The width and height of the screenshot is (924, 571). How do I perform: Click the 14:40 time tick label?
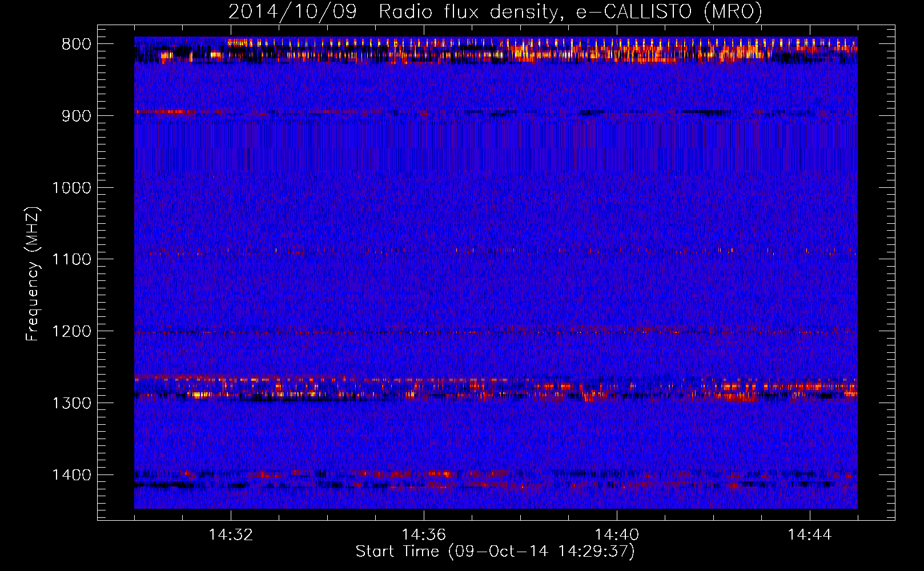click(x=617, y=535)
